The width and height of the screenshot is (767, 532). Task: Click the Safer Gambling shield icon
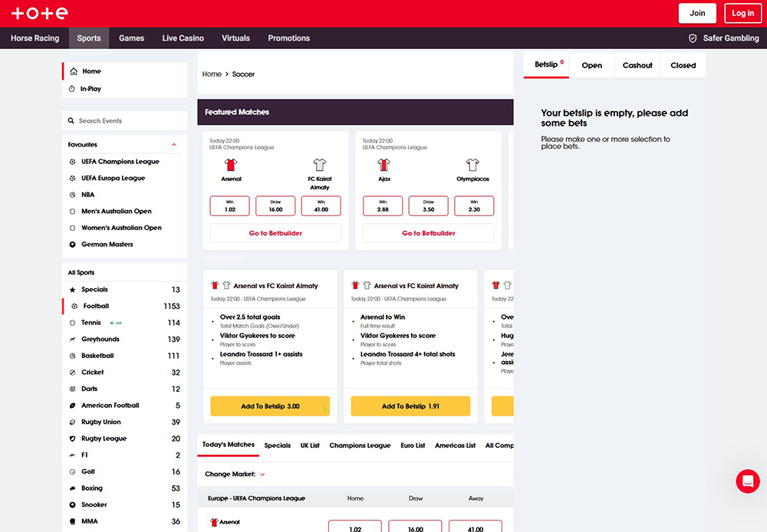click(693, 38)
